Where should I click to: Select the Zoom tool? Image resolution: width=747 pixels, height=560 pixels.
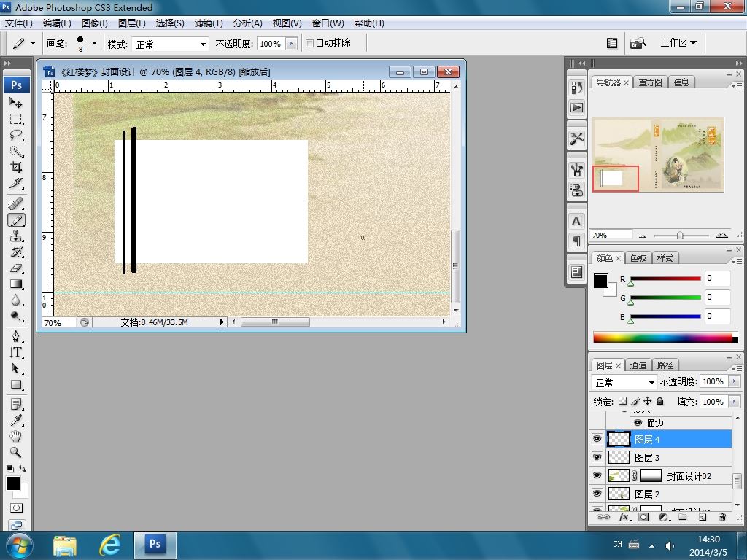tap(16, 452)
